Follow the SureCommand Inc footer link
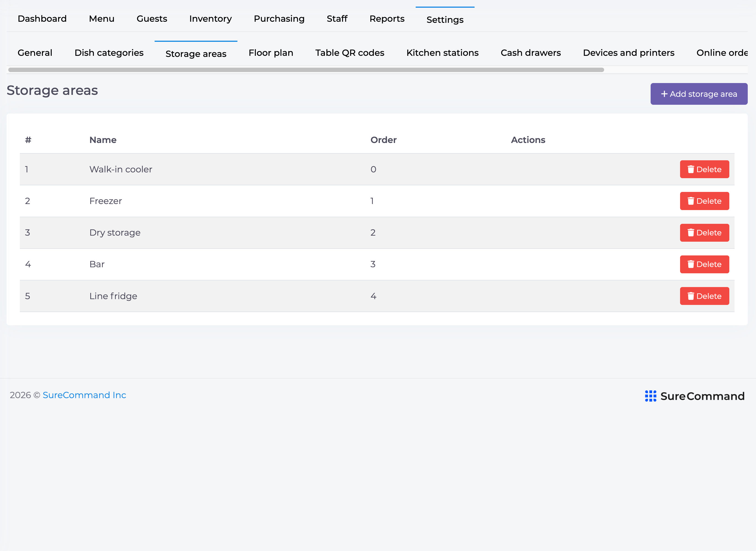This screenshot has height=551, width=756. [84, 395]
